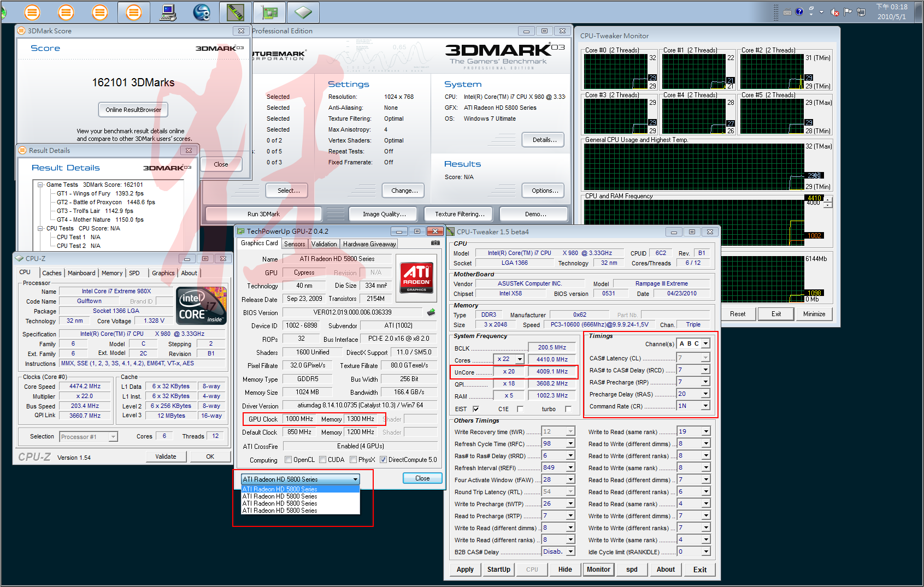Enable the C1E checkbox

pos(520,409)
